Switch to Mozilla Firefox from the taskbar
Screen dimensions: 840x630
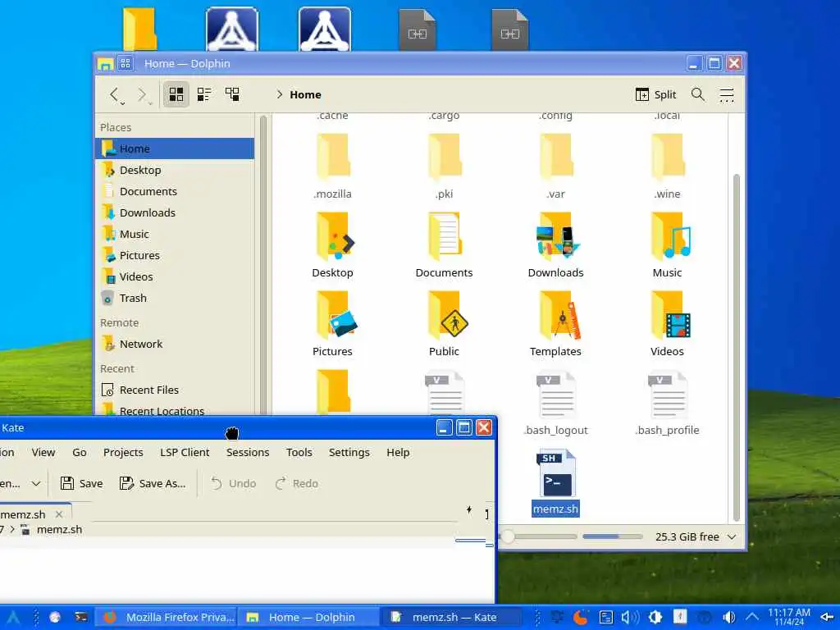click(167, 617)
